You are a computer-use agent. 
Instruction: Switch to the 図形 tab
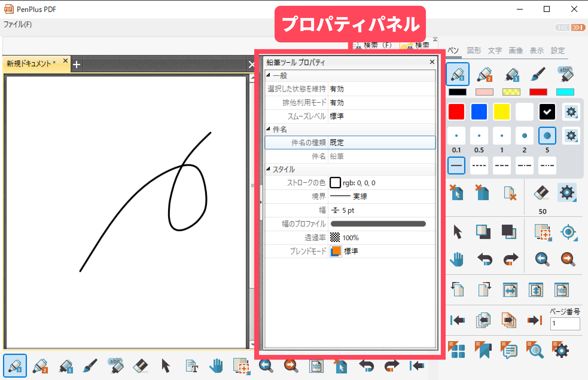coord(474,50)
